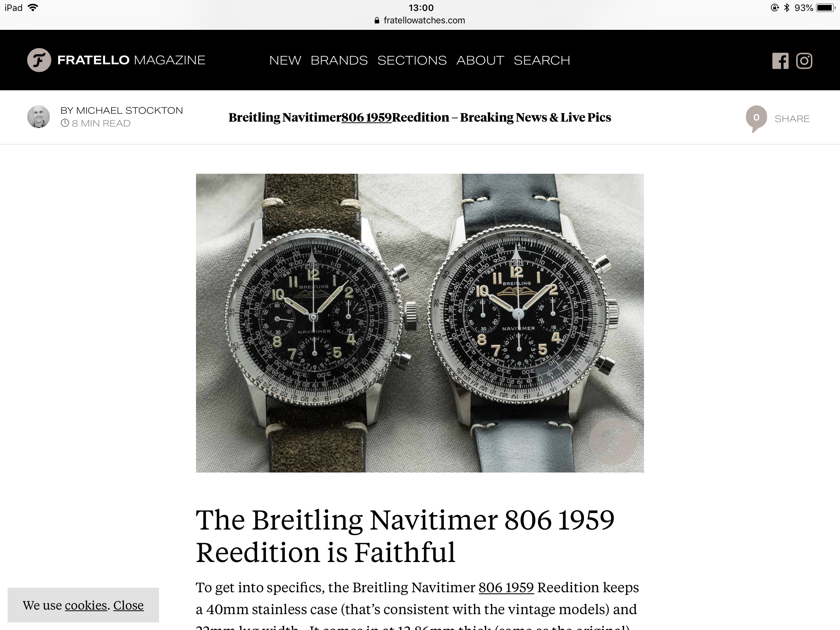Tap the battery status indicator
This screenshot has height=630, width=840.
click(x=825, y=8)
